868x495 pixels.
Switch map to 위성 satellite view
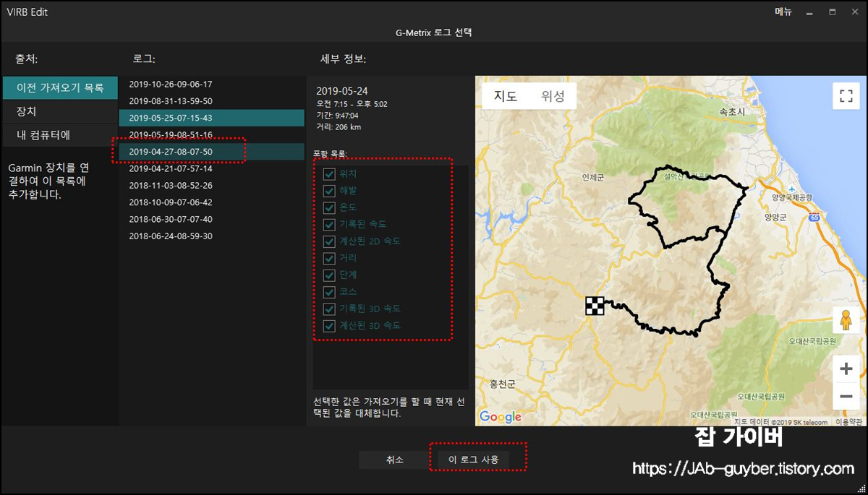[x=553, y=96]
